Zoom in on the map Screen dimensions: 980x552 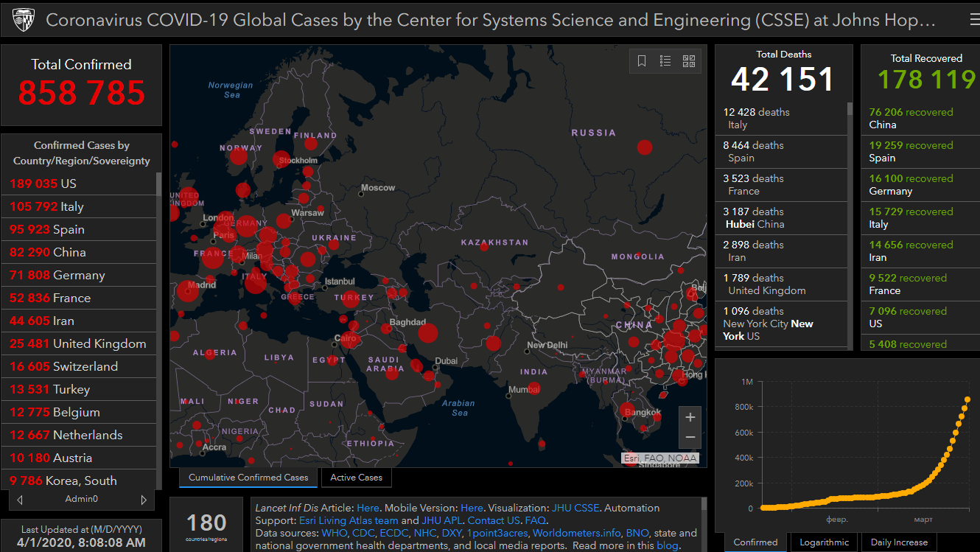[x=690, y=417]
